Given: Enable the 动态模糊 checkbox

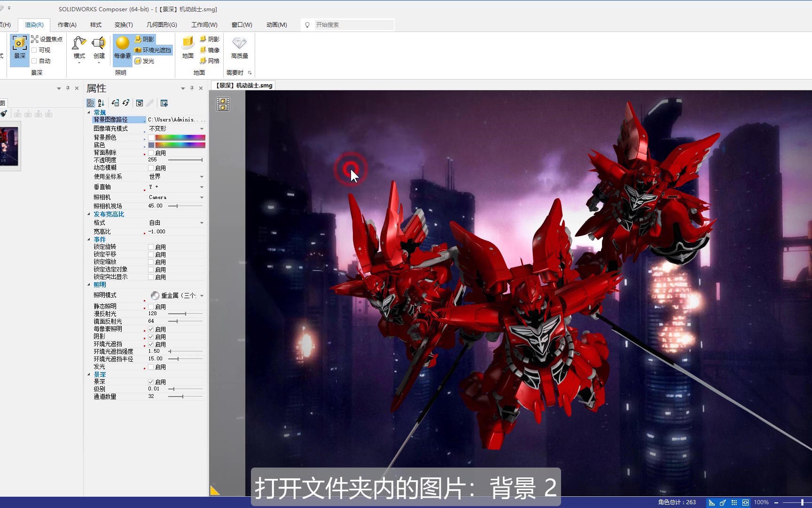Looking at the screenshot, I should 151,168.
